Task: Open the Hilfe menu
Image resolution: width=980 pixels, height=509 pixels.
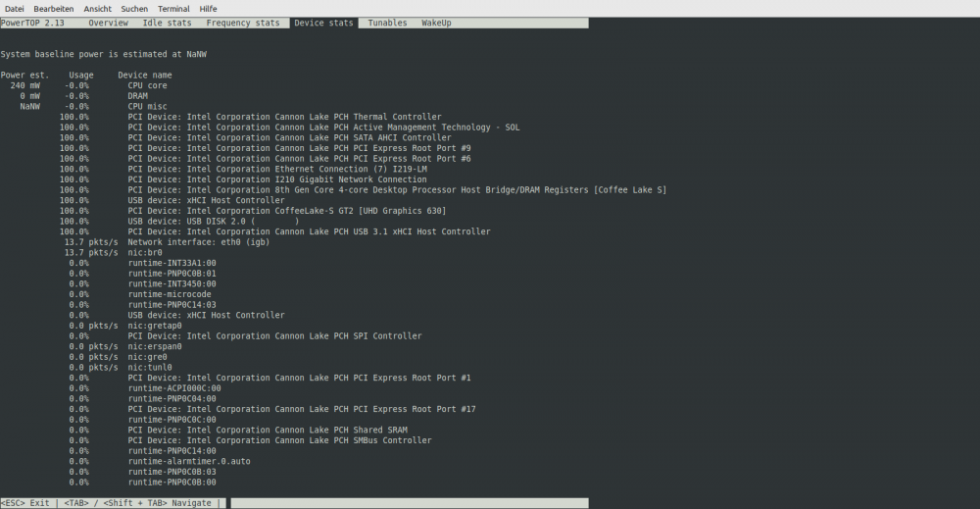Action: [208, 9]
